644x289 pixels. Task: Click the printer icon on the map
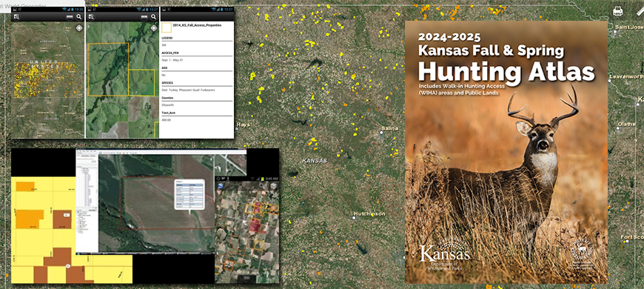click(617, 11)
